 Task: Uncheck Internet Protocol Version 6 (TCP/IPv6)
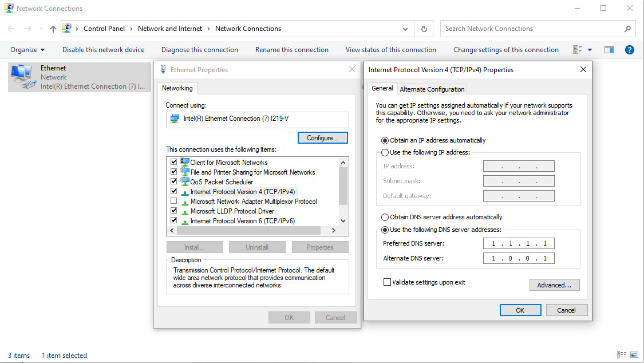tap(173, 220)
